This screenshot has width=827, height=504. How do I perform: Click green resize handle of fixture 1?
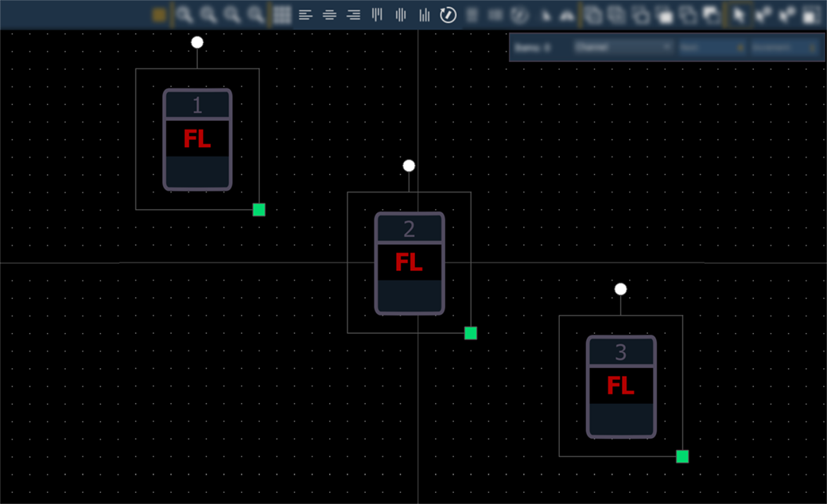(x=259, y=210)
